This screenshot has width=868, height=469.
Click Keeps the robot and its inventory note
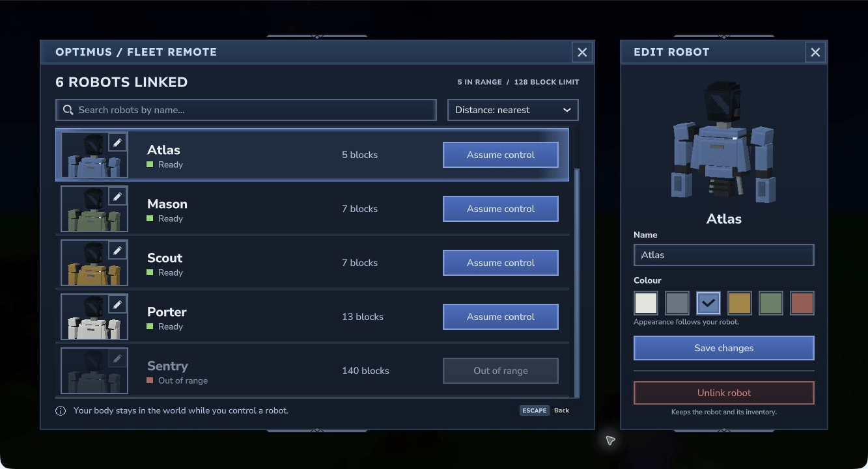(724, 412)
